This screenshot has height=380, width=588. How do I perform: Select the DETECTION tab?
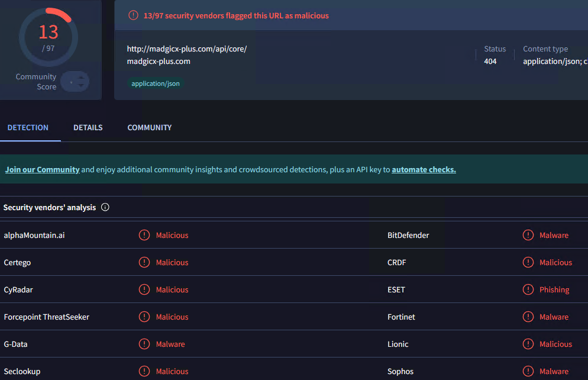[x=28, y=127]
